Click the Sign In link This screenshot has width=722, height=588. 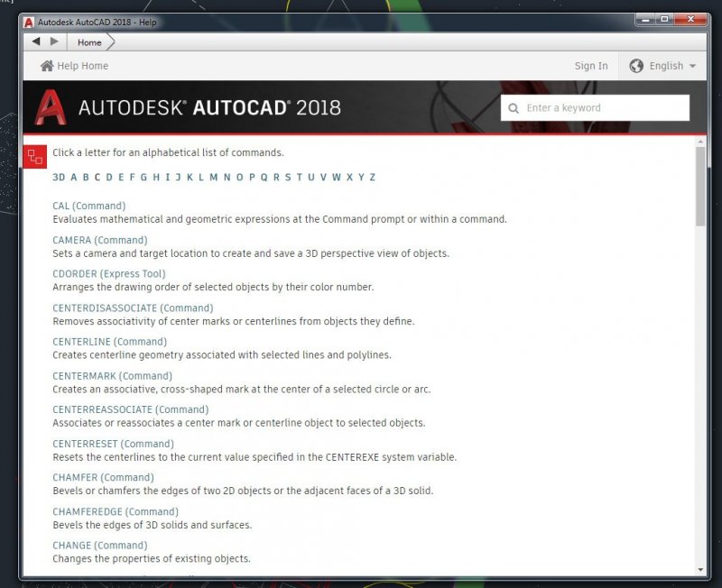591,66
